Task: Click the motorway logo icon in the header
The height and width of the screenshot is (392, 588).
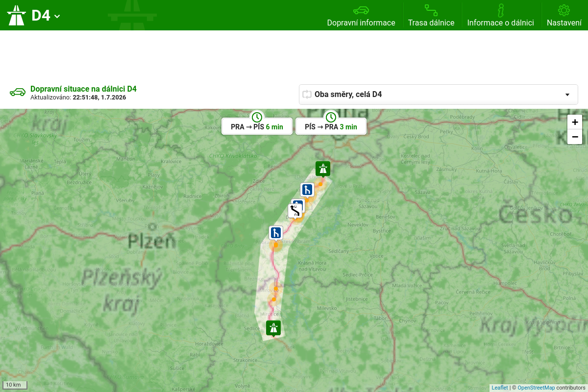Action: [16, 15]
